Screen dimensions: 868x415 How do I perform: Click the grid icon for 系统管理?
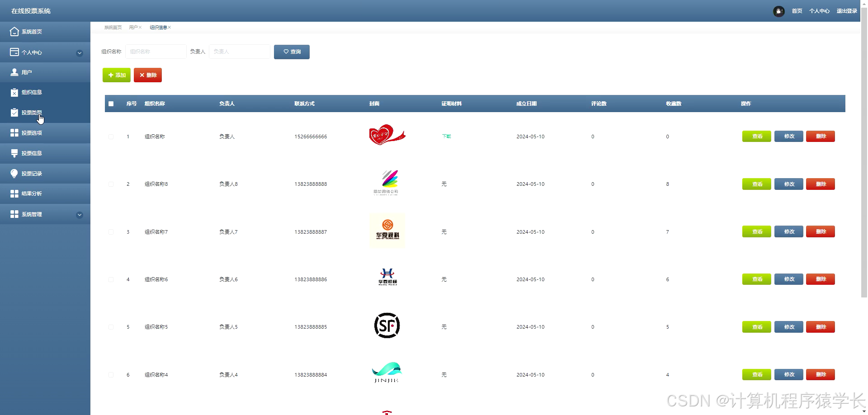click(14, 214)
